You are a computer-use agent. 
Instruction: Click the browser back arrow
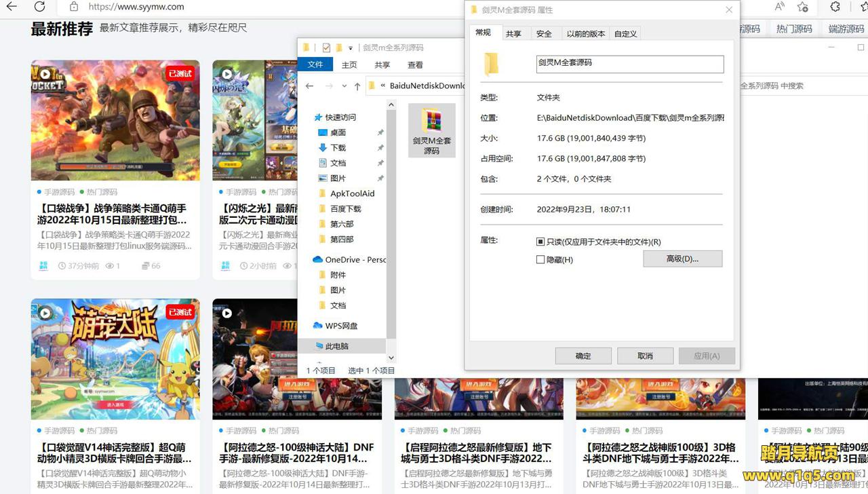(x=12, y=7)
